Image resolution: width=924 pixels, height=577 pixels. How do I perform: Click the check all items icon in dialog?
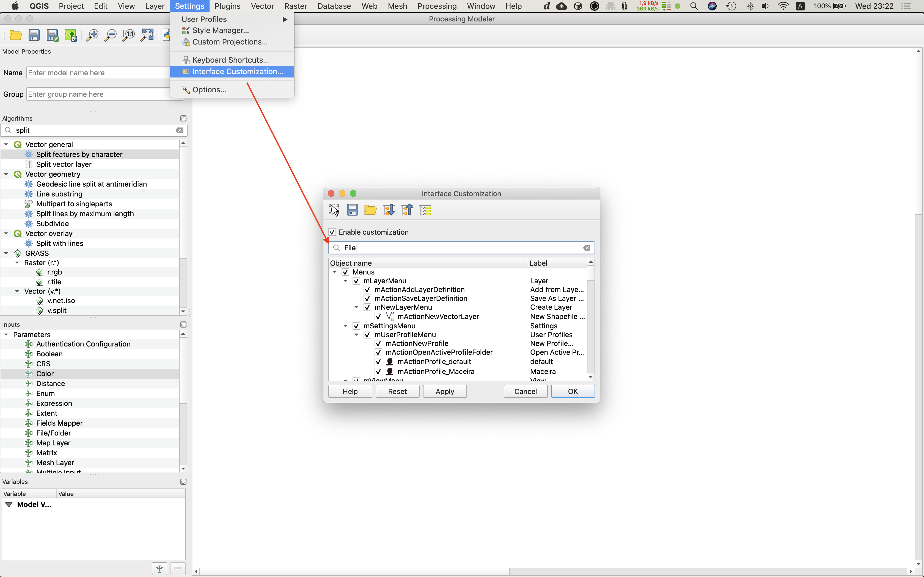pyautogui.click(x=425, y=210)
